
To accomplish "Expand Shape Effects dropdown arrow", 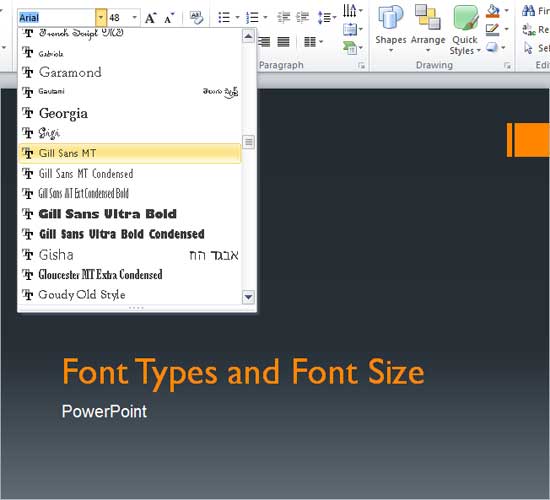I will 503,48.
